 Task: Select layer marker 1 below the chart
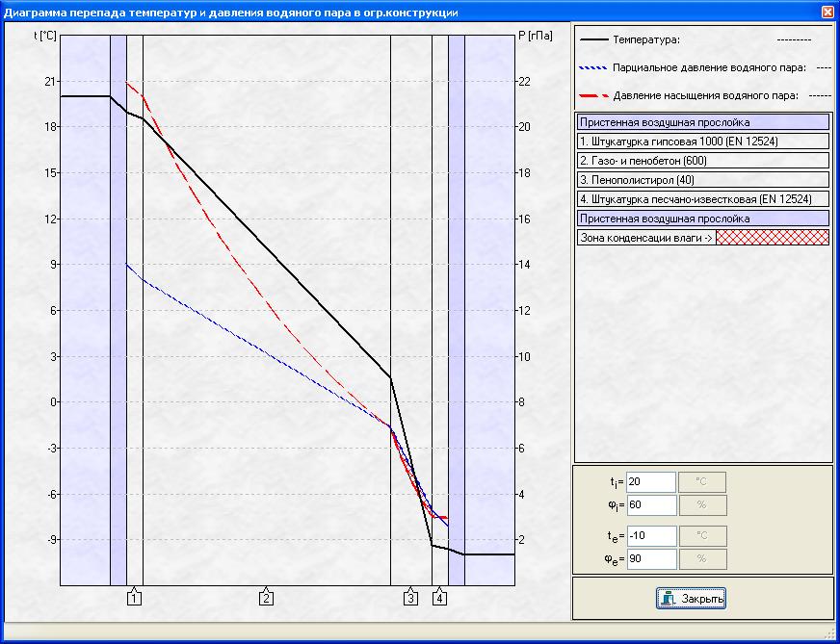coord(135,598)
